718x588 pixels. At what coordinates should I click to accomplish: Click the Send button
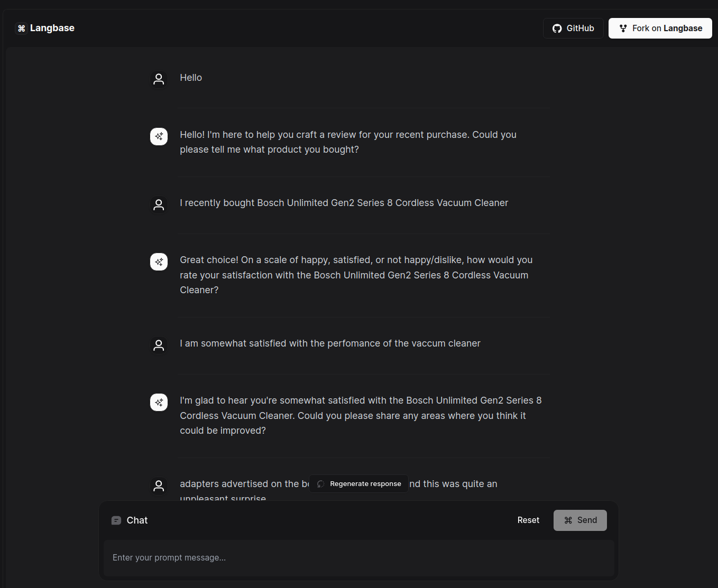click(x=580, y=520)
